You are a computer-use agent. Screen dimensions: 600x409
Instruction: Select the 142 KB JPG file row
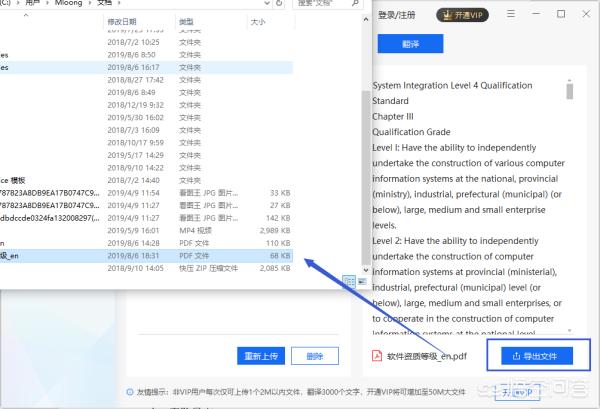pos(145,218)
